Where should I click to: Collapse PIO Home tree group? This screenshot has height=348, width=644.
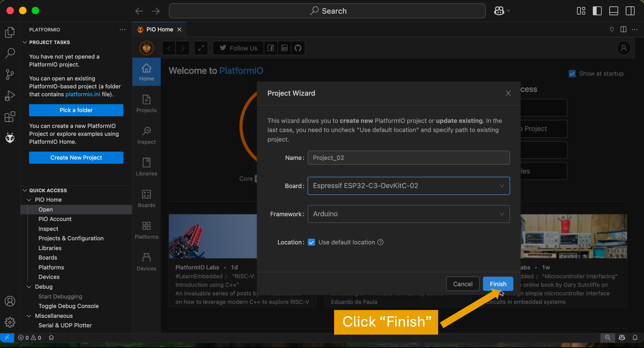(29, 200)
